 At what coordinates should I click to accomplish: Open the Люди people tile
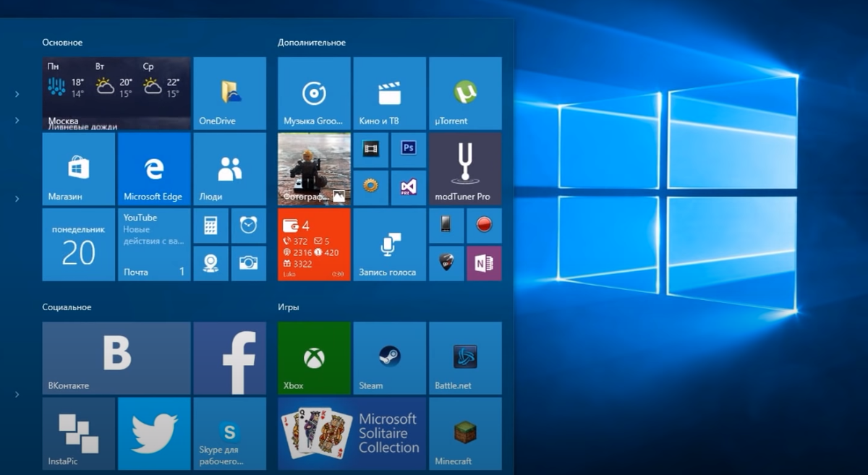tap(229, 168)
